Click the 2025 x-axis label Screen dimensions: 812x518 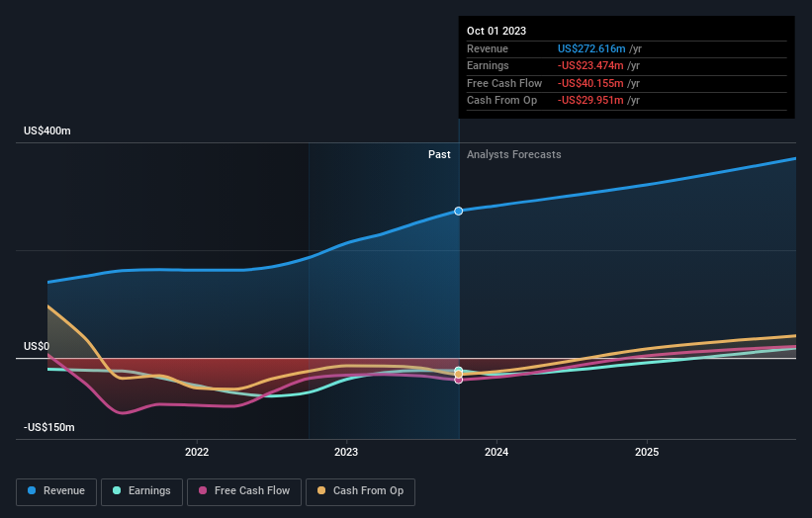pyautogui.click(x=647, y=453)
